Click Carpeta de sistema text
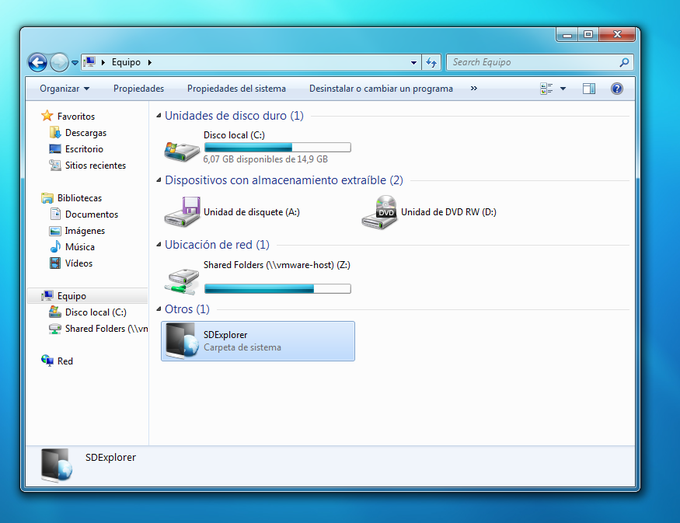The image size is (680, 523). (242, 347)
